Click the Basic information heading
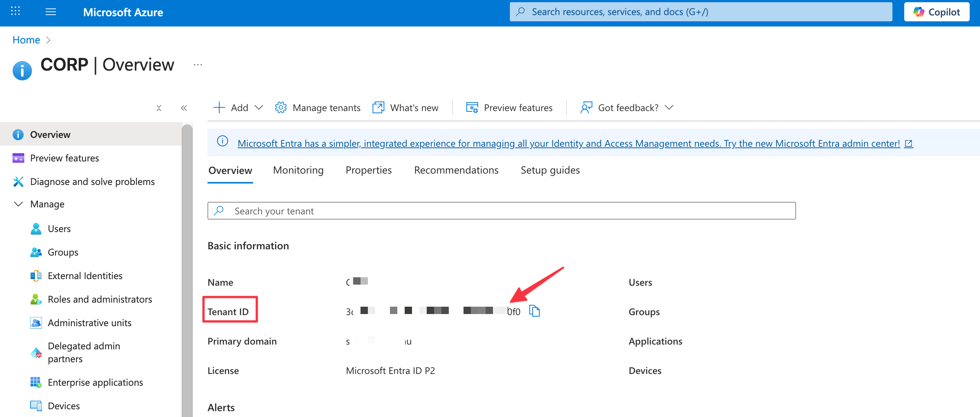 coord(248,246)
